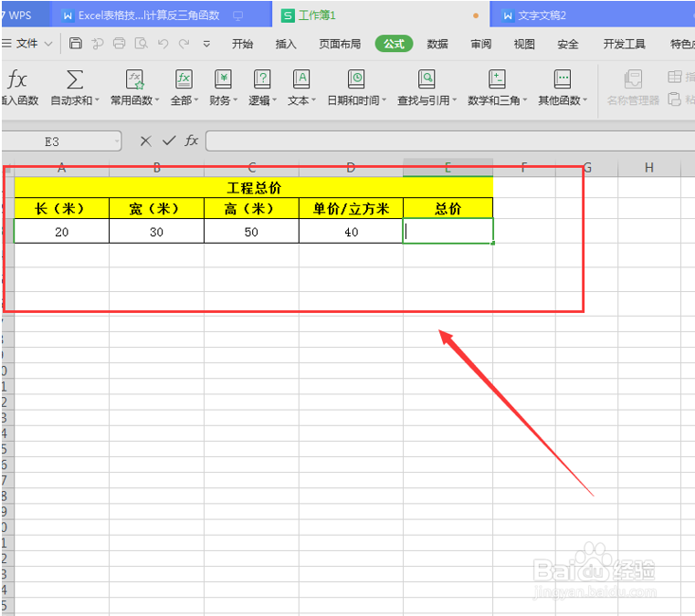The image size is (695, 616).
Task: Switch to the 审阅 ribbon tab
Action: (x=481, y=44)
